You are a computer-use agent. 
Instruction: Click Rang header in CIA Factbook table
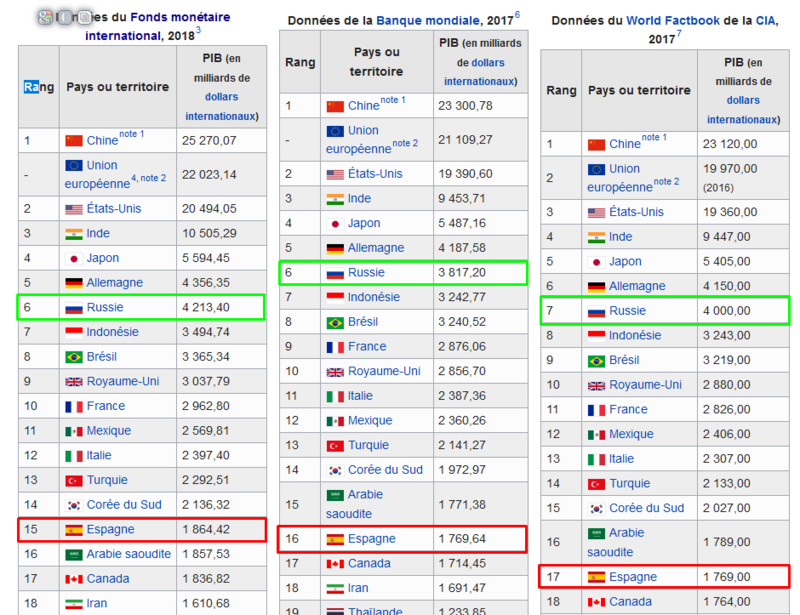pyautogui.click(x=561, y=90)
